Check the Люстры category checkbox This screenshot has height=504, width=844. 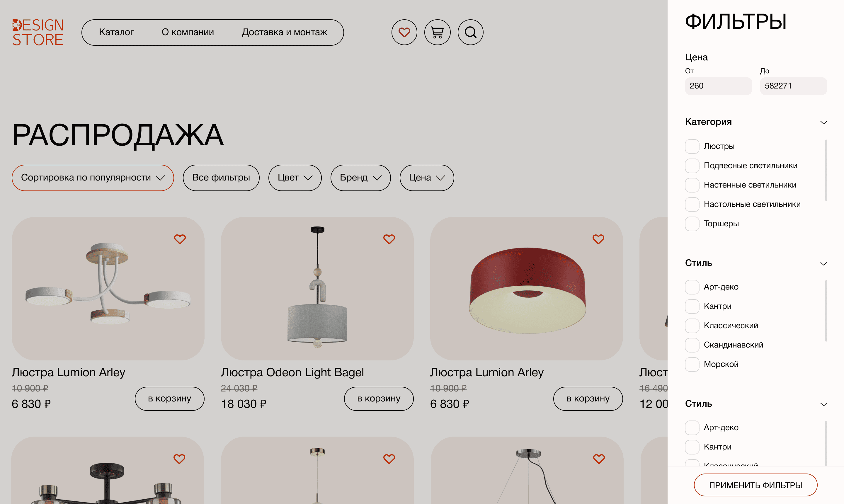[692, 147]
